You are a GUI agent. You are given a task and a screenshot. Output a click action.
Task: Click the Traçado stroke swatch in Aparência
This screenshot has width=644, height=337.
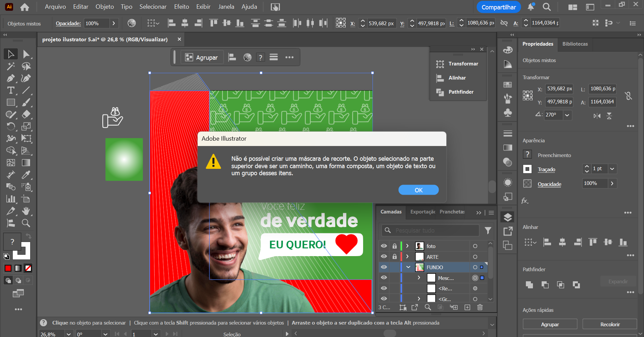coord(527,169)
